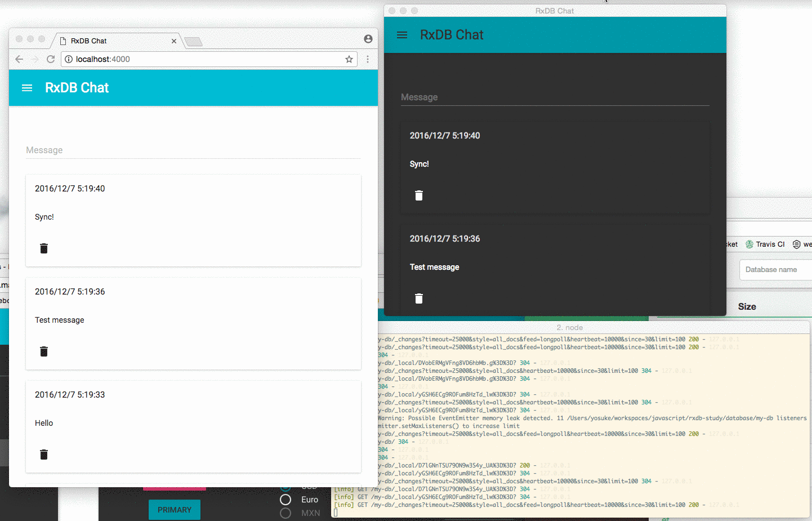Focus Message input in dark chat window

pyautogui.click(x=555, y=97)
